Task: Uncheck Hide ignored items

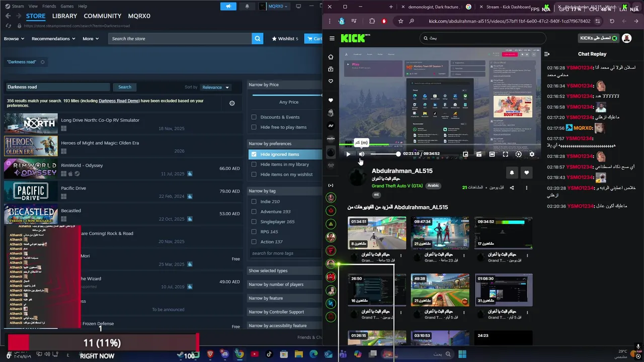Action: [x=254, y=154]
